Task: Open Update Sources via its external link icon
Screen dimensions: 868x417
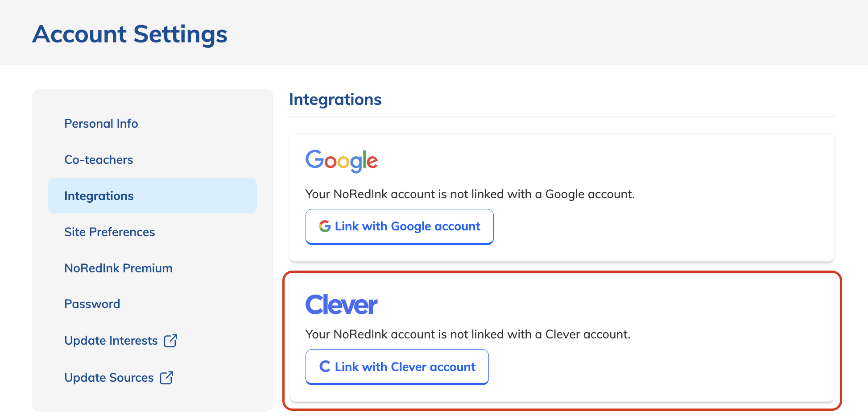Action: click(x=166, y=377)
